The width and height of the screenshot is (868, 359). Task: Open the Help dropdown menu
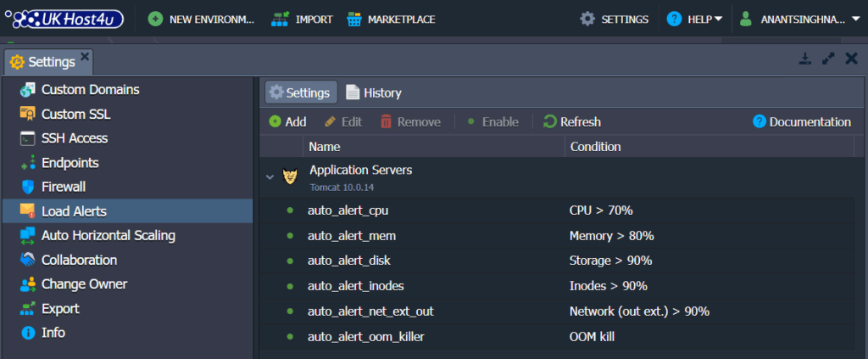pyautogui.click(x=695, y=20)
